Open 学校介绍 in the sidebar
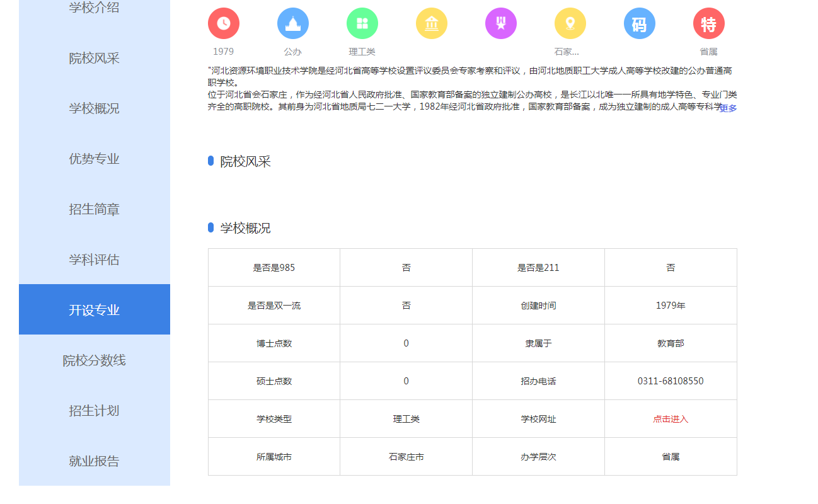818x504 pixels. click(x=95, y=8)
